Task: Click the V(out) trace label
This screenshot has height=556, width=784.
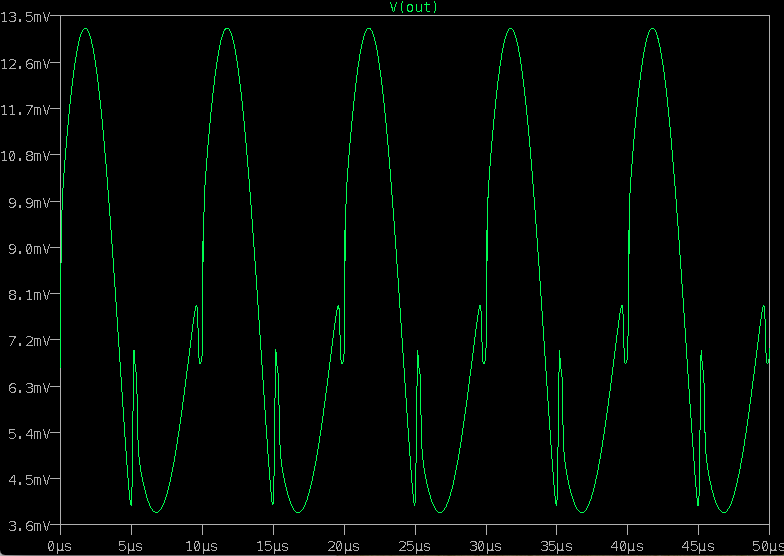Action: pyautogui.click(x=414, y=7)
